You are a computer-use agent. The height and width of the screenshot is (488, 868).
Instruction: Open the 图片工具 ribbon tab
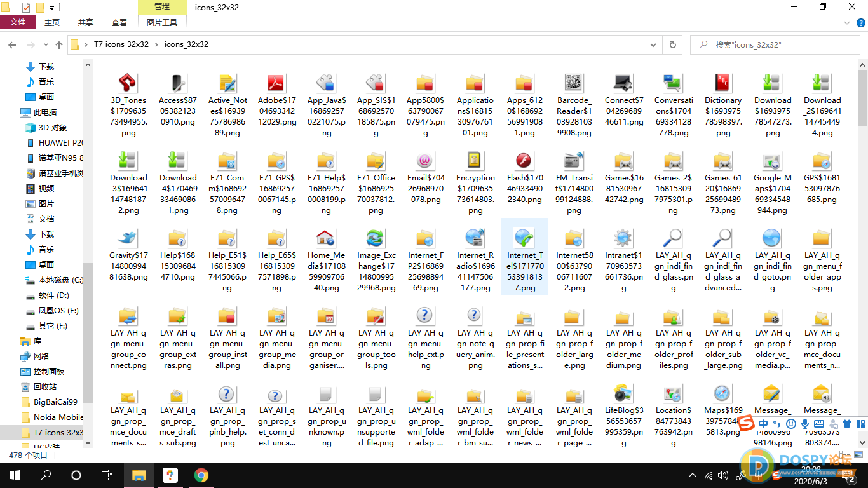click(x=162, y=22)
